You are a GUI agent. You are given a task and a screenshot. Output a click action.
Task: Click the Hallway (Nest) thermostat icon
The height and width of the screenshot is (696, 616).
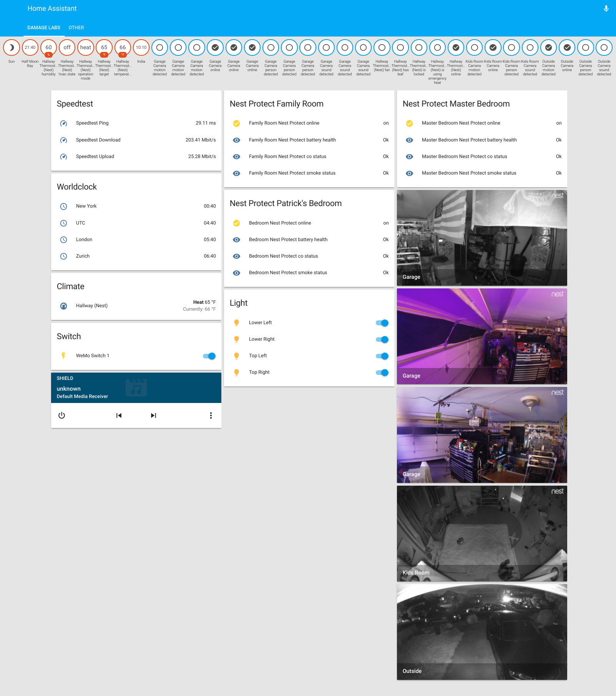(x=64, y=306)
